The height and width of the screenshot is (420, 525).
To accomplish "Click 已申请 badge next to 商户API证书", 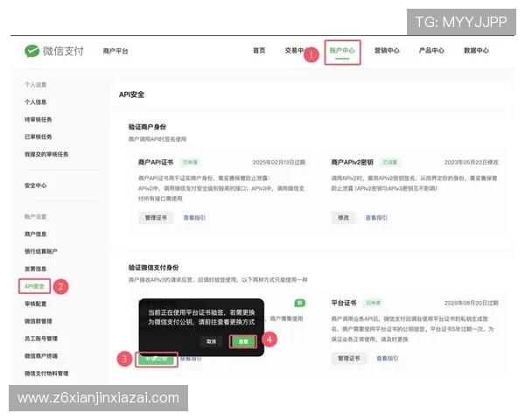I will tap(190, 163).
